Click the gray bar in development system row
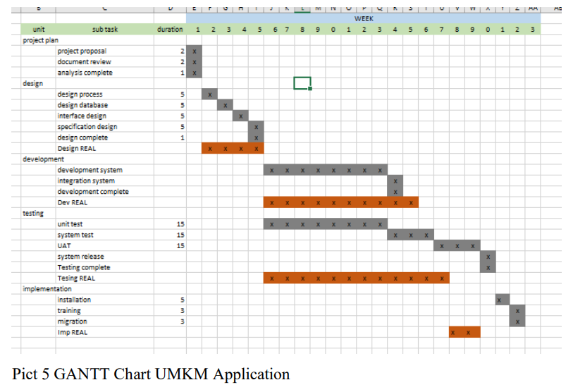Screen dimensions: 585x392 tap(326, 170)
